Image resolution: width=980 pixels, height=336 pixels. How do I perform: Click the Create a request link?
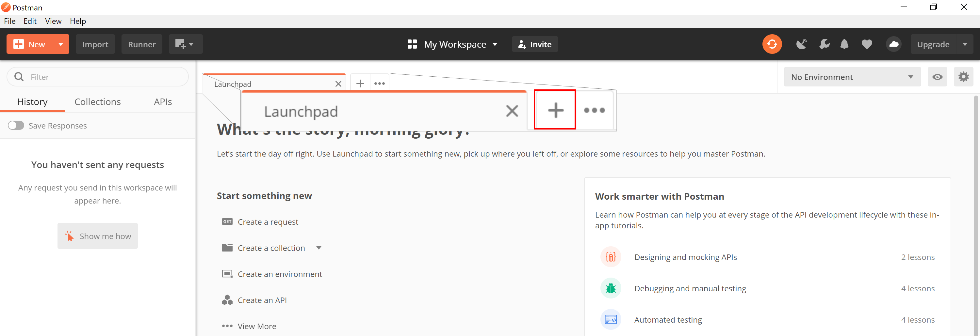268,222
